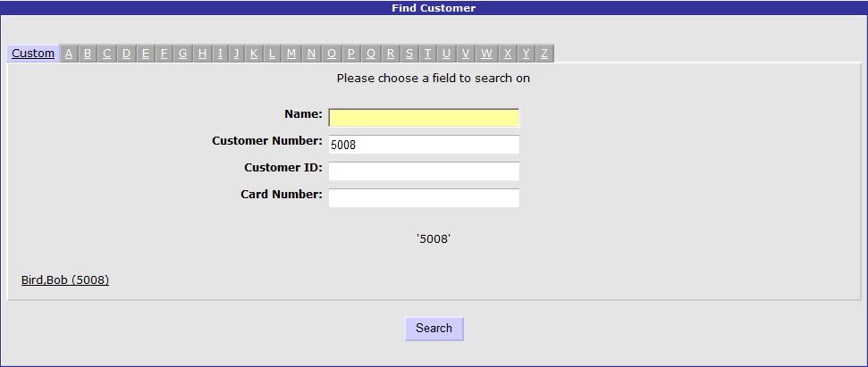Switch to the letter P tab
This screenshot has width=868, height=367.
tap(351, 54)
